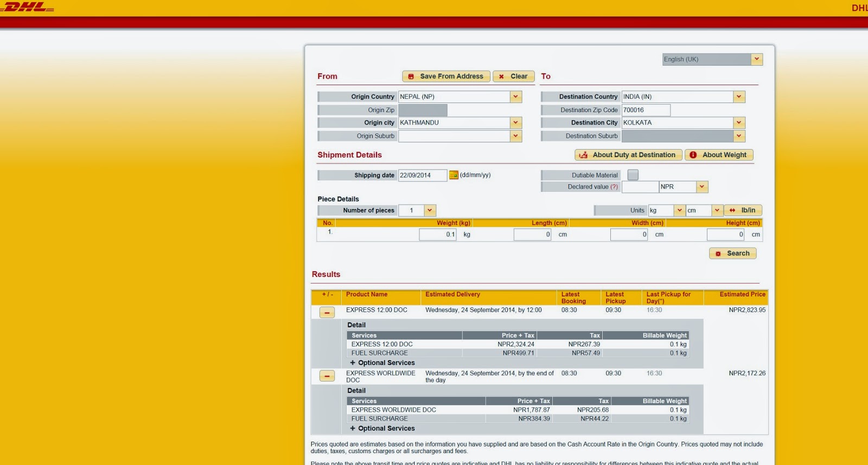This screenshot has width=868, height=465.
Task: Open the kg weight units dropdown
Action: point(679,210)
